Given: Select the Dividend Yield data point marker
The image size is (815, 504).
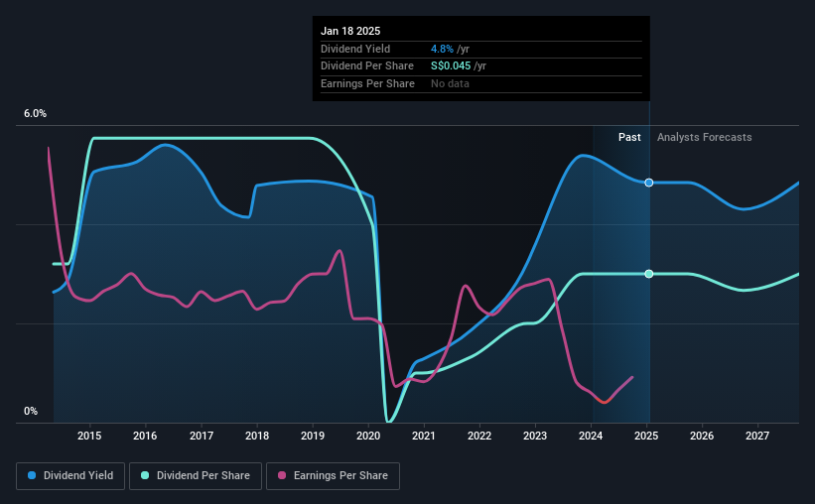Looking at the screenshot, I should [x=648, y=183].
